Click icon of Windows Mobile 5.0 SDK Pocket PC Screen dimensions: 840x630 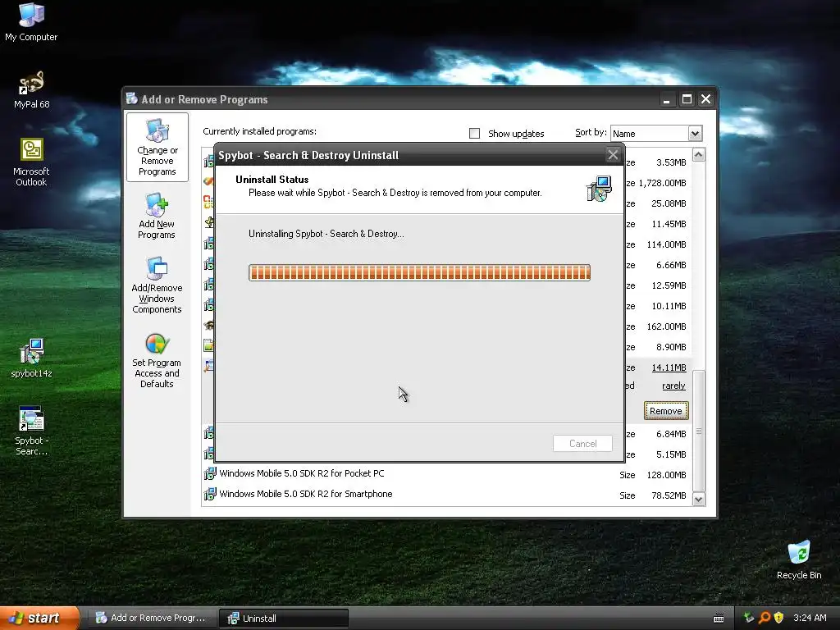tap(209, 473)
